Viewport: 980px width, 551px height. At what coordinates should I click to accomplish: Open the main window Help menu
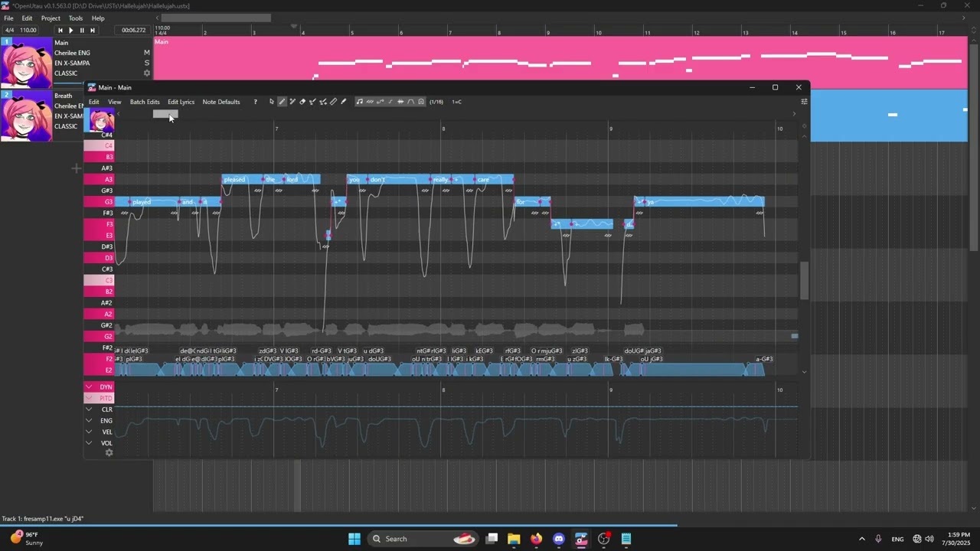click(99, 18)
